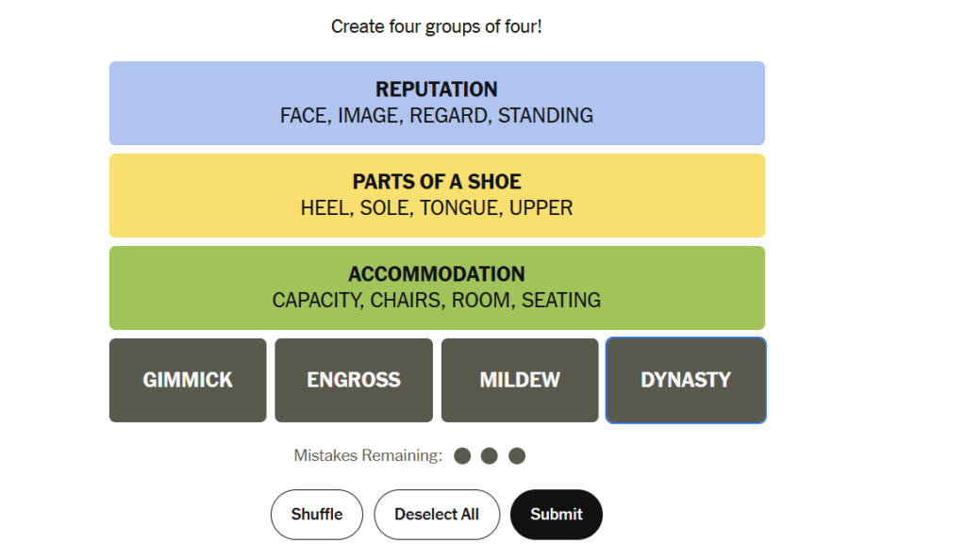
Task: Click the second mistakes remaining dot
Action: (x=490, y=456)
